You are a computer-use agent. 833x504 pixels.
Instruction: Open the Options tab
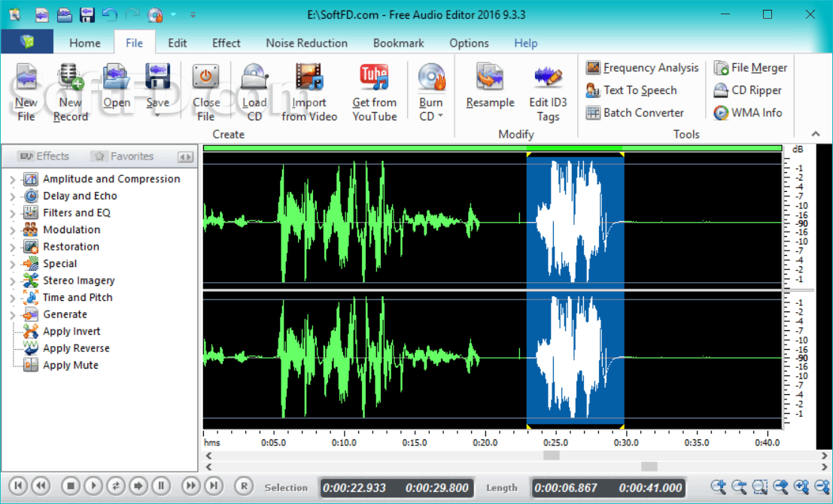tap(469, 43)
